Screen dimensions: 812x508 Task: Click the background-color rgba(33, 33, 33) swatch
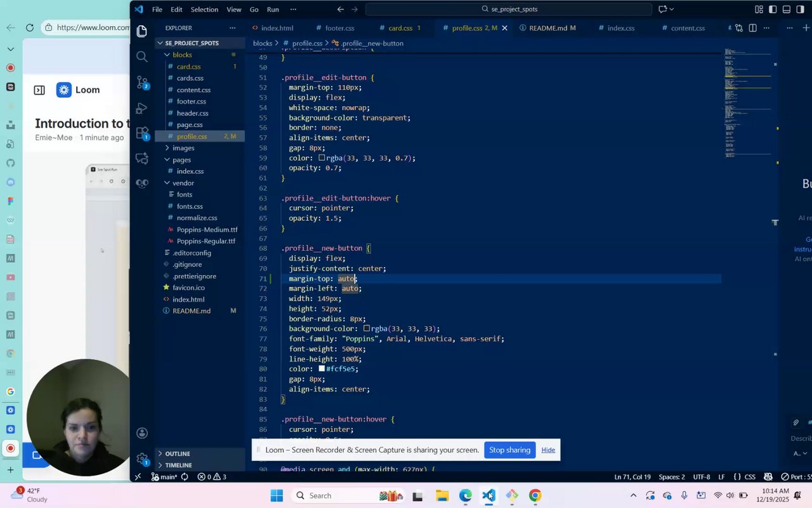point(367,329)
